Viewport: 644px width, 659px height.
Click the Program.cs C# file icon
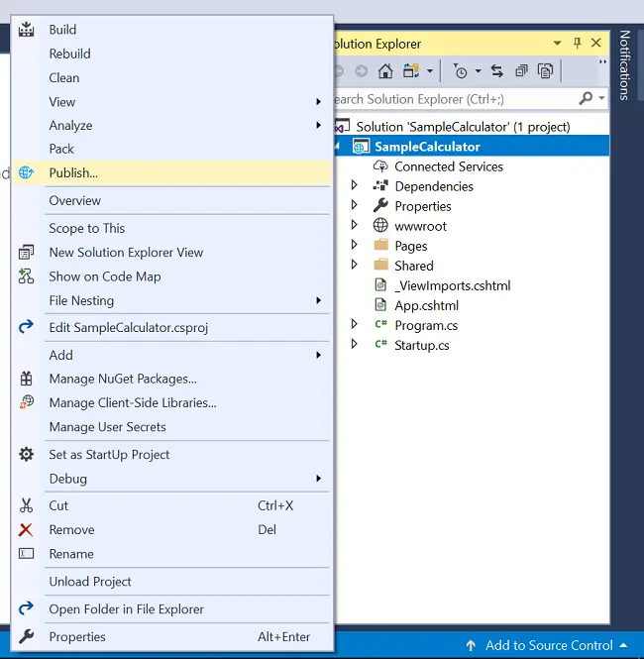click(x=381, y=324)
